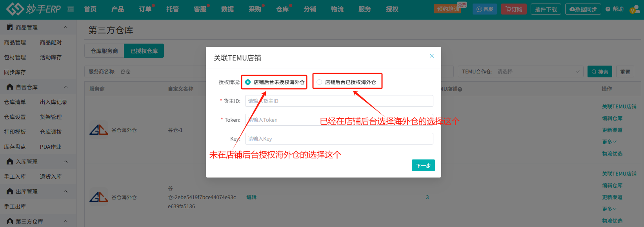Open the 产品 top menu
This screenshot has width=644, height=227.
tap(118, 9)
